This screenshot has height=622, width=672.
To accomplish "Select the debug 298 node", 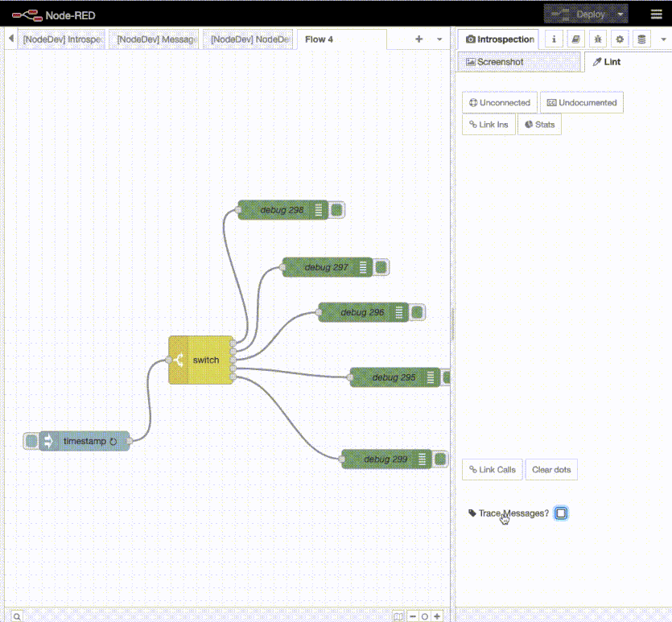I will (x=282, y=210).
